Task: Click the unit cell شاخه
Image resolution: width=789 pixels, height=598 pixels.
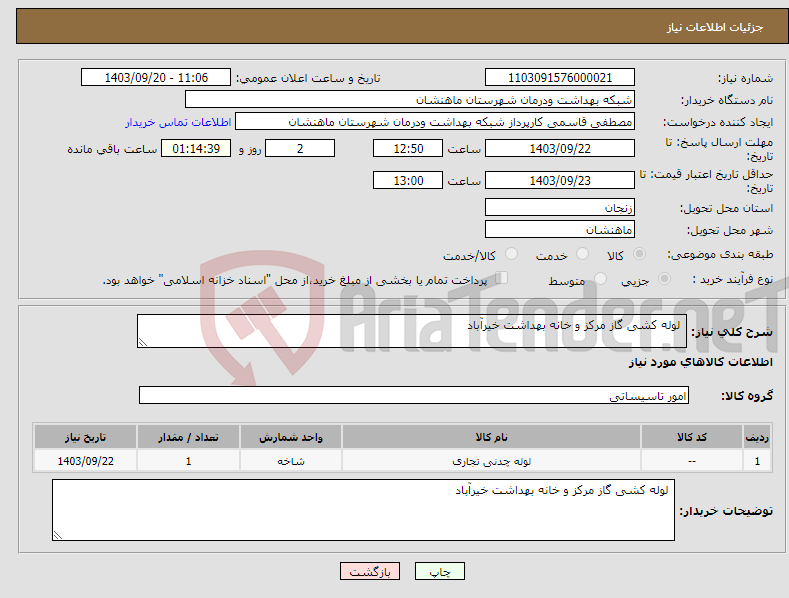Action: pyautogui.click(x=291, y=461)
